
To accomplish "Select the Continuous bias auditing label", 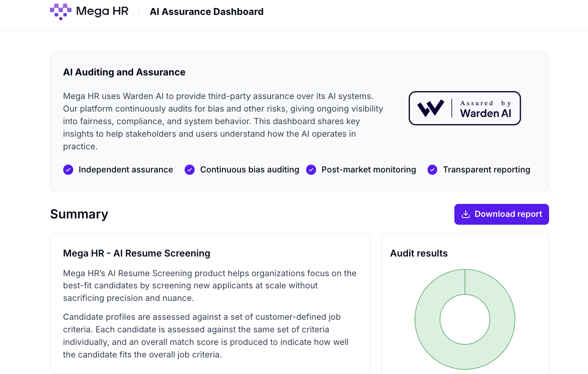I will point(250,170).
